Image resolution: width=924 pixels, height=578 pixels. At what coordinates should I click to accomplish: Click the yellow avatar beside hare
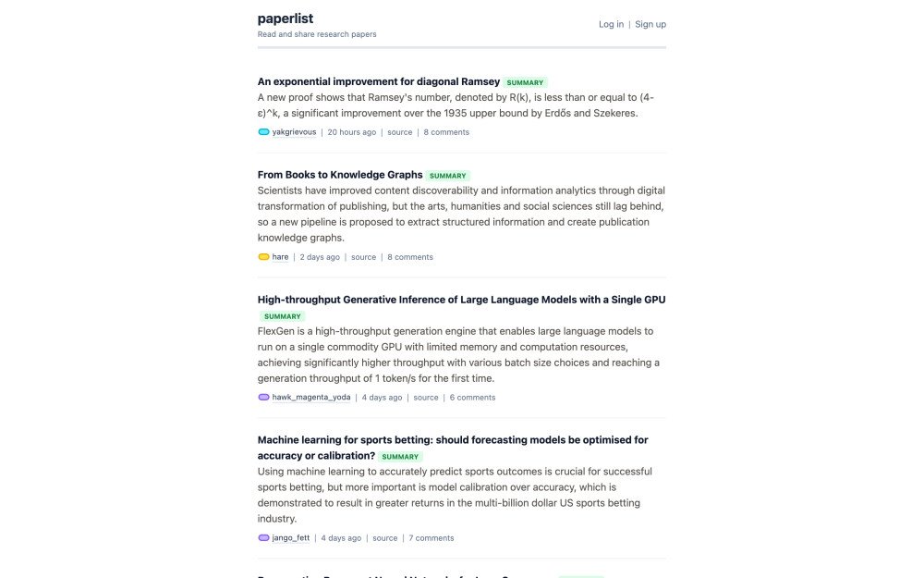click(263, 256)
